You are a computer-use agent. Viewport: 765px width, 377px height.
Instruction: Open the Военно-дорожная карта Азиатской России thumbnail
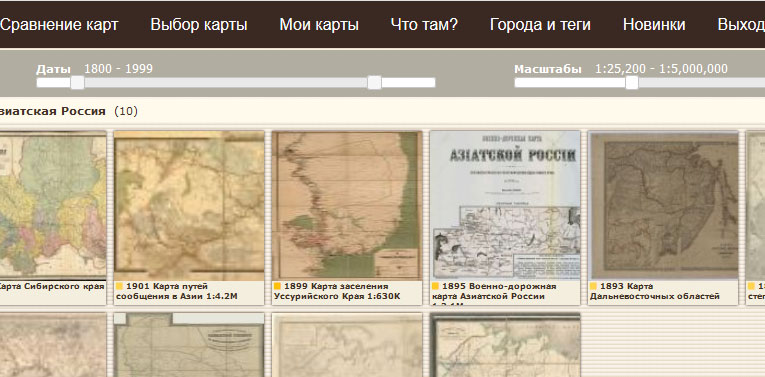505,205
